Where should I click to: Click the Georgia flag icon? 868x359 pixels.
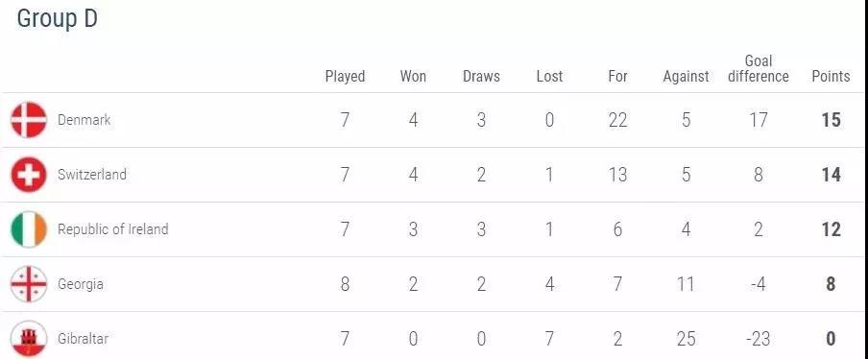pos(29,284)
